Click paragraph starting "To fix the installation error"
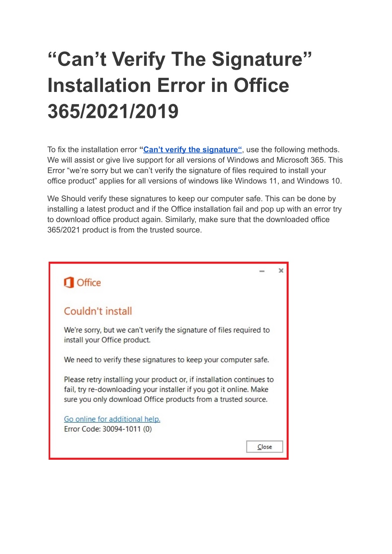The width and height of the screenshot is (392, 554). (x=195, y=165)
